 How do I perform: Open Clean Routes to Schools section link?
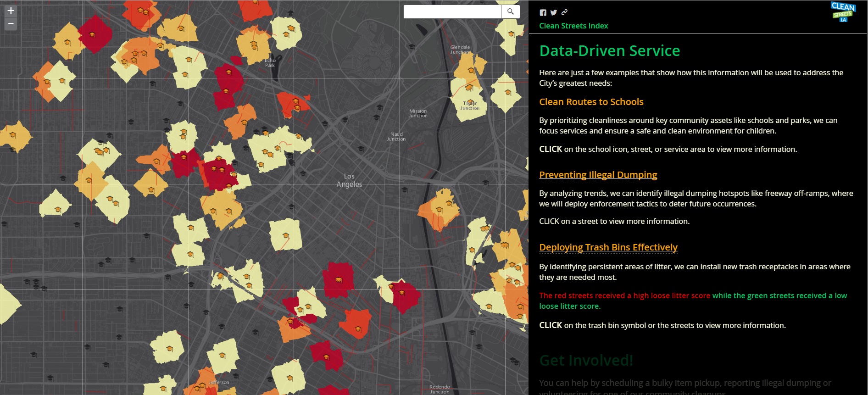click(591, 102)
